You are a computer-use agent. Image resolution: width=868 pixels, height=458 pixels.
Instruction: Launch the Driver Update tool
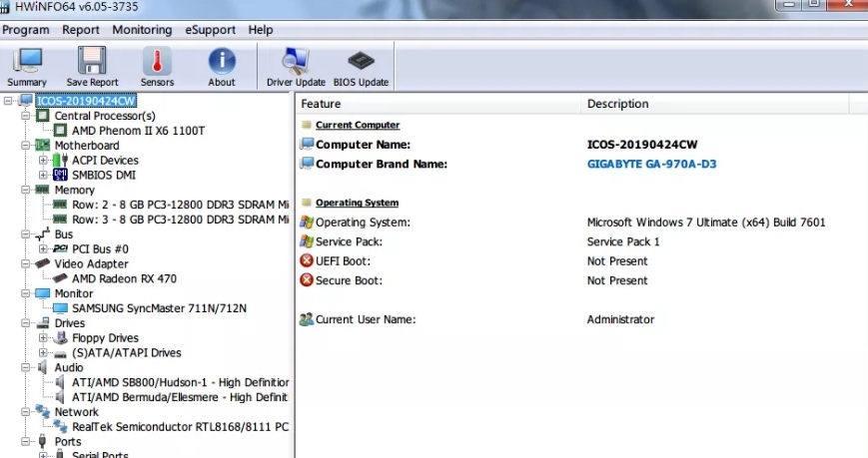click(296, 66)
